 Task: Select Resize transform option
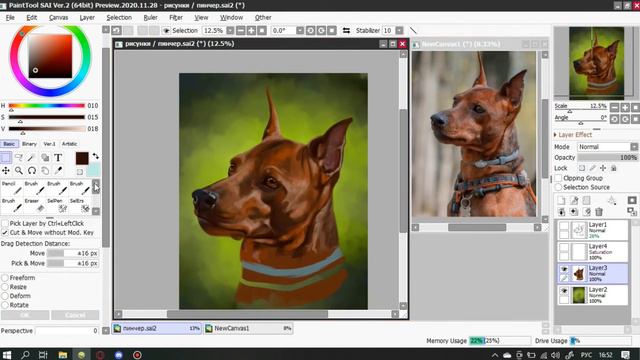5,287
